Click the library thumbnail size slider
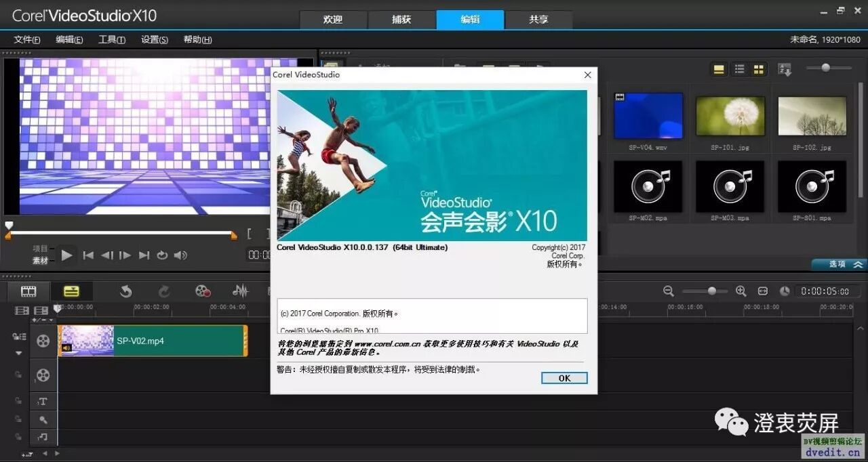This screenshot has height=462, width=868. tap(828, 68)
